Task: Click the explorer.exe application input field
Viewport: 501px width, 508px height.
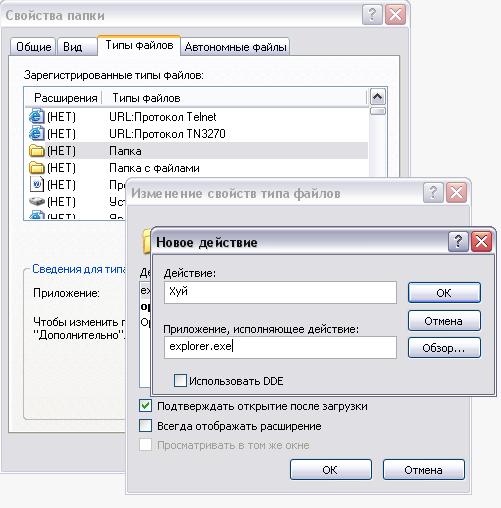Action: [280, 347]
